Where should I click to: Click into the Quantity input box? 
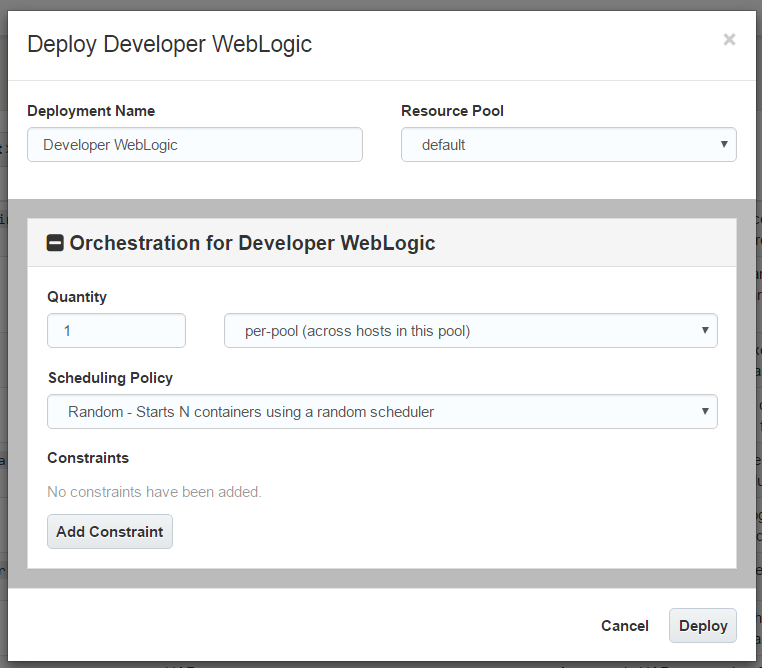click(116, 331)
